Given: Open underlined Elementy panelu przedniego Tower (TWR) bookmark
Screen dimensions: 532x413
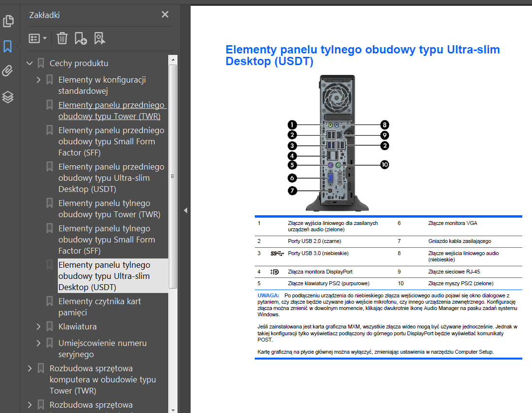Looking at the screenshot, I should (112, 111).
